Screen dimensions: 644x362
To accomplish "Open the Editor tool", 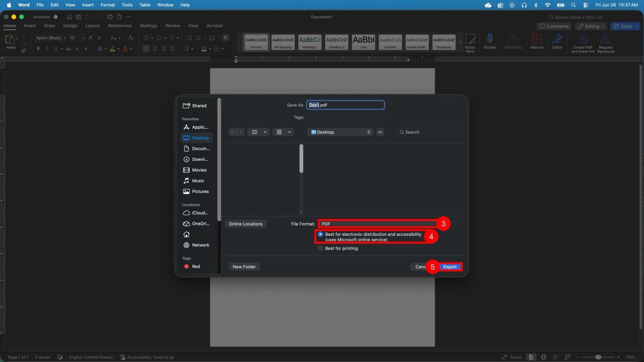I will point(557,42).
